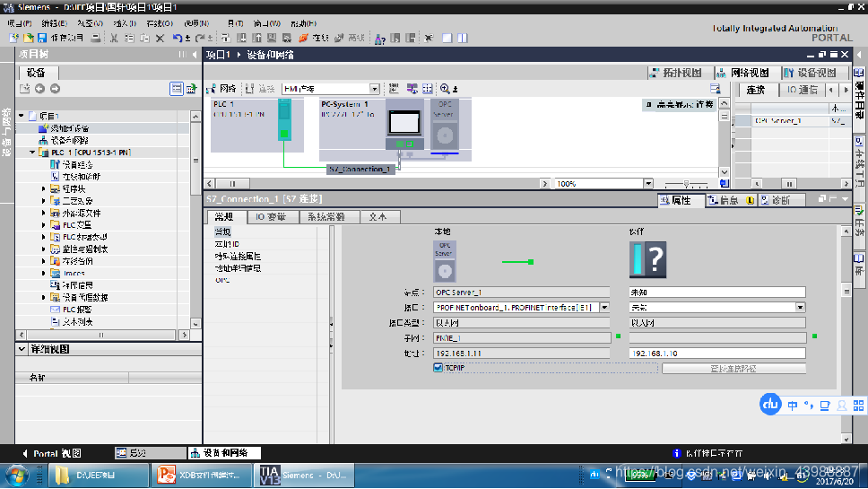The height and width of the screenshot is (489, 868).
Task: Click the Baidu input method du icon
Action: (x=770, y=405)
